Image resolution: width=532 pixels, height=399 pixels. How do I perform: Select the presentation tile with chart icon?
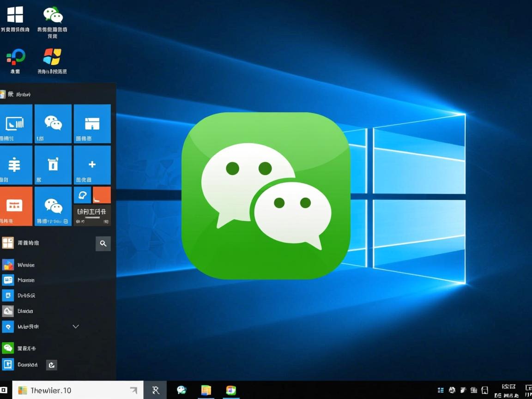click(x=16, y=123)
